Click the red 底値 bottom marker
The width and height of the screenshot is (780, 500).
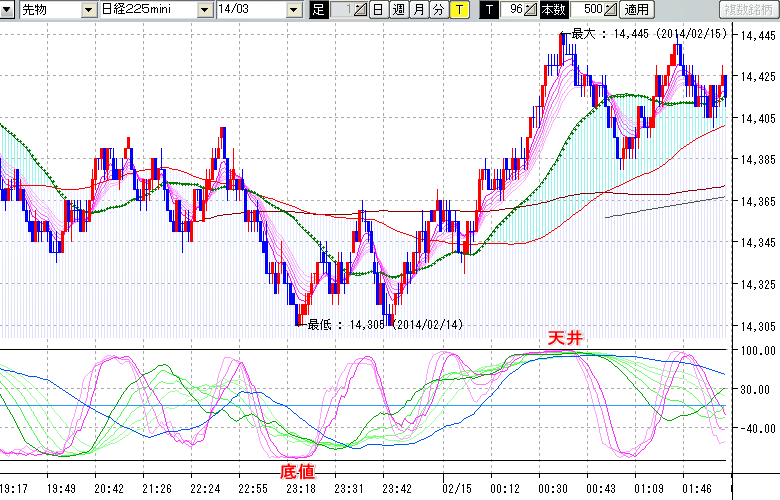[x=296, y=470]
